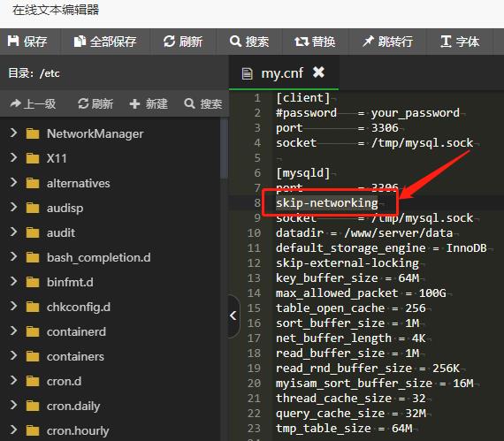Click the Save All (全部保存) label
Screen dimensions: 504x441
(x=113, y=42)
